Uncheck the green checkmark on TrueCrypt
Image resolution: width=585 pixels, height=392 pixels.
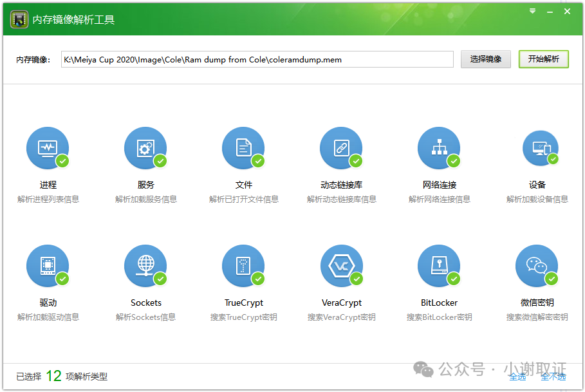258,279
